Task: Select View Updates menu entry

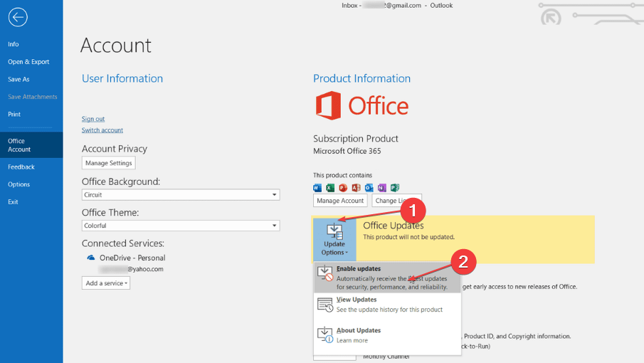Action: tap(387, 305)
